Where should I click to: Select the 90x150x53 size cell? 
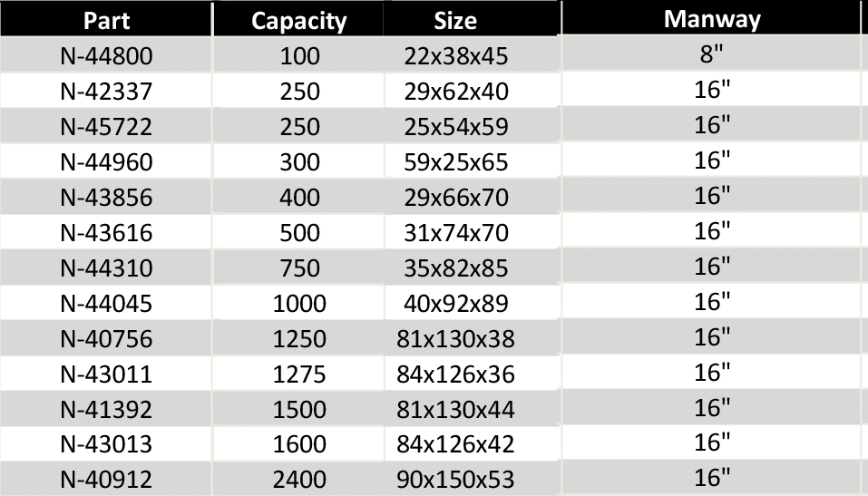pos(455,480)
